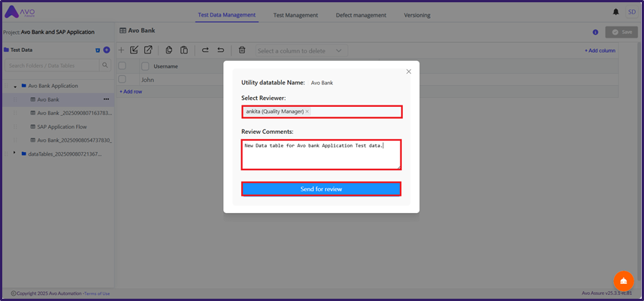The width and height of the screenshot is (644, 301).
Task: Tick the Username column header checkbox
Action: pyautogui.click(x=145, y=66)
